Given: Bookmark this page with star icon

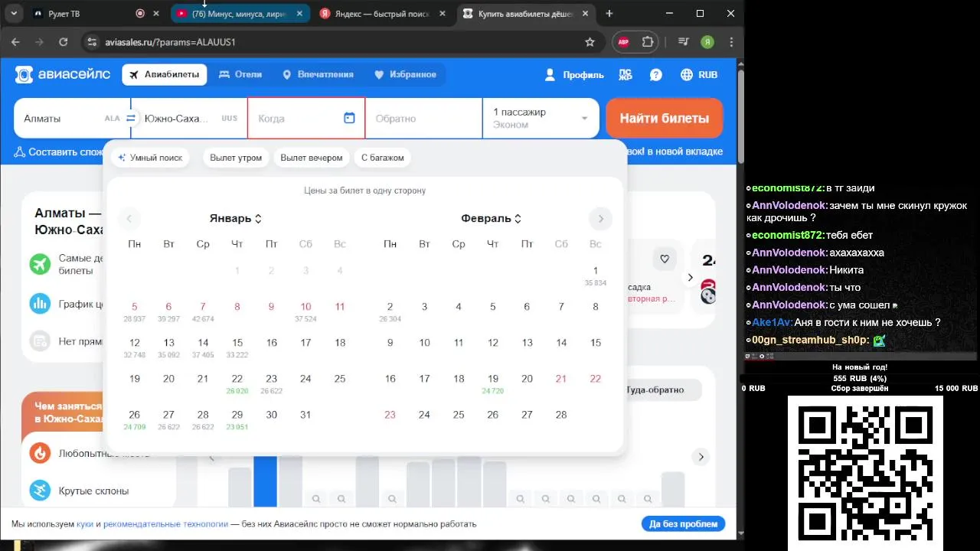Looking at the screenshot, I should [x=590, y=42].
